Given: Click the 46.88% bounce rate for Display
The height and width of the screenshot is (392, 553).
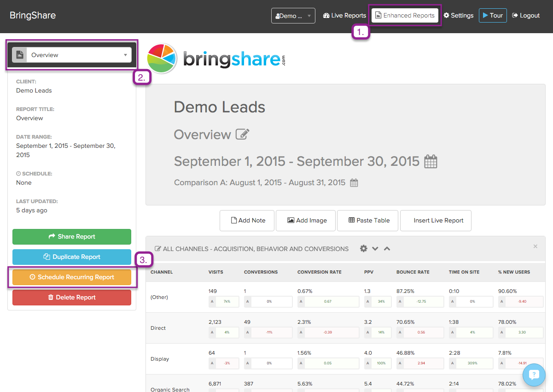Looking at the screenshot, I should pyautogui.click(x=406, y=353).
